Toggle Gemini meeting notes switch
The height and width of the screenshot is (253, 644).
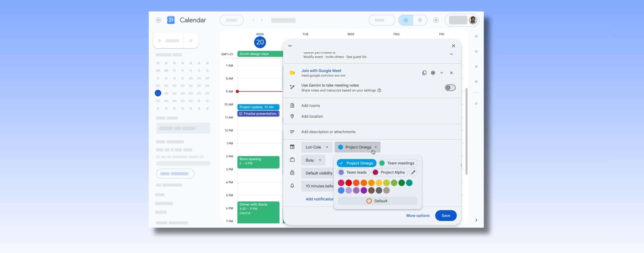pyautogui.click(x=450, y=88)
